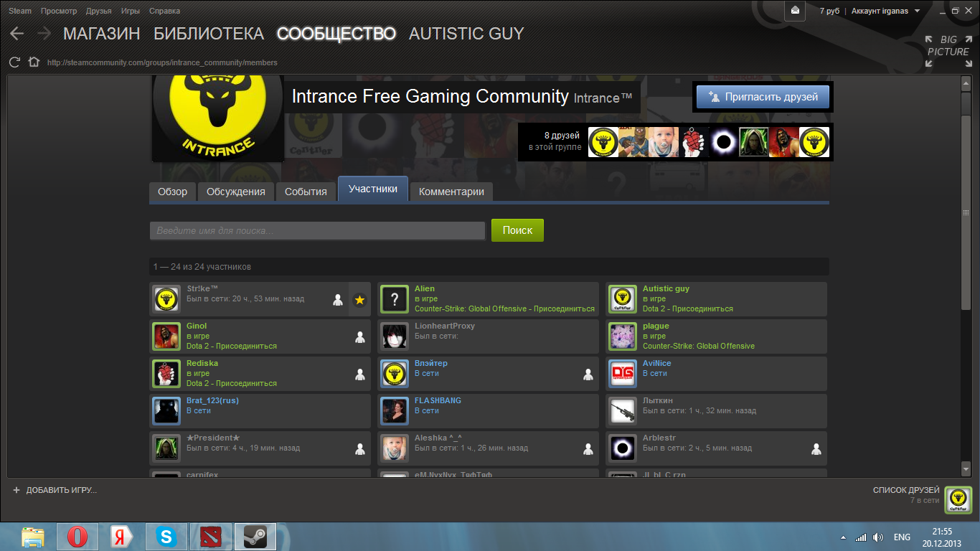The width and height of the screenshot is (980, 551).
Task: Go to AUTISTIC GUY profile section
Action: 466,34
